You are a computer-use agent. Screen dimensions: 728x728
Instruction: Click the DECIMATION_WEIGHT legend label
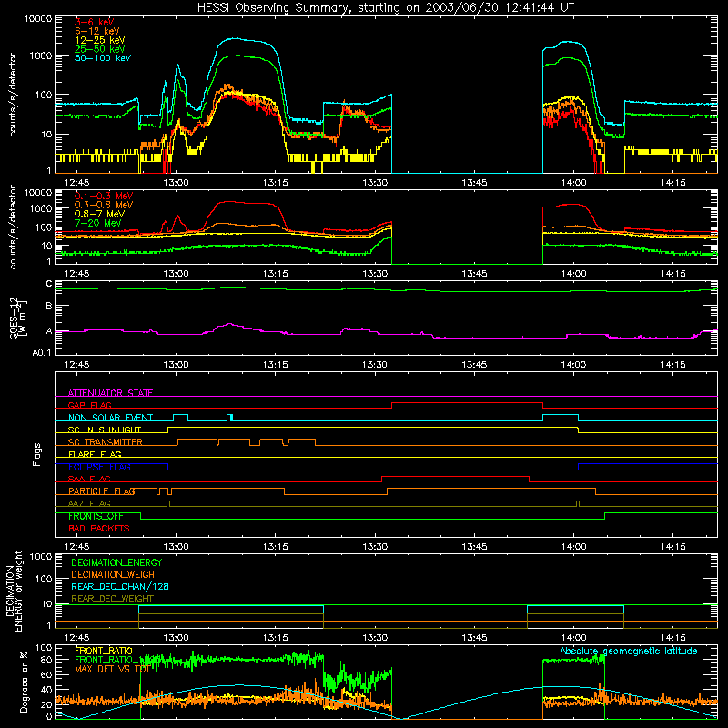[116, 574]
